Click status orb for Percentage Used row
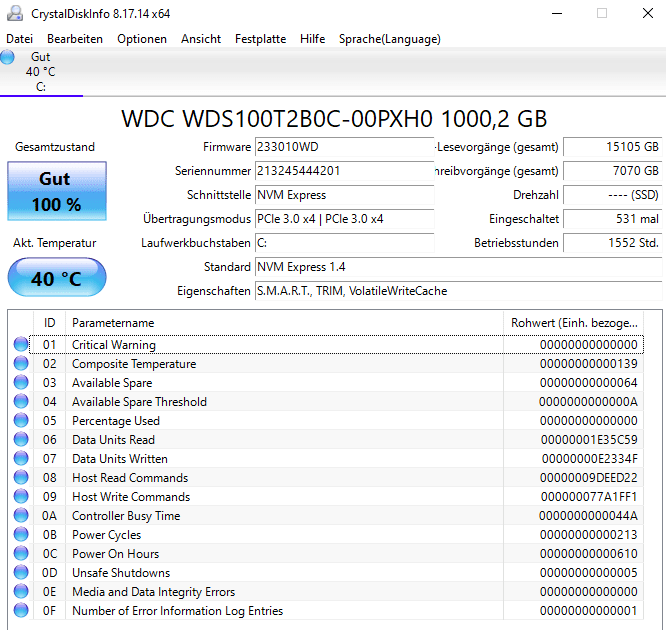The image size is (666, 630). tap(21, 420)
